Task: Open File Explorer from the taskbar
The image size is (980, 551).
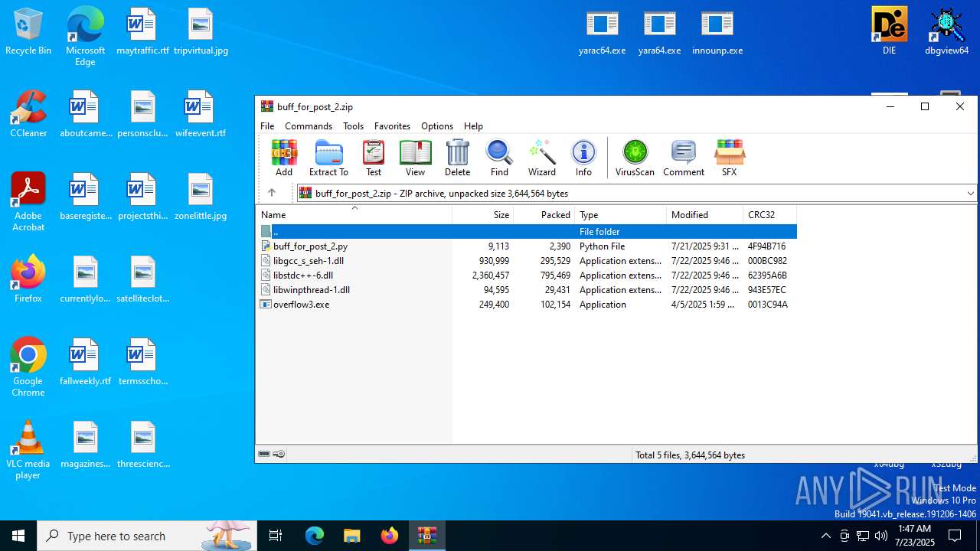Action: [x=351, y=536]
